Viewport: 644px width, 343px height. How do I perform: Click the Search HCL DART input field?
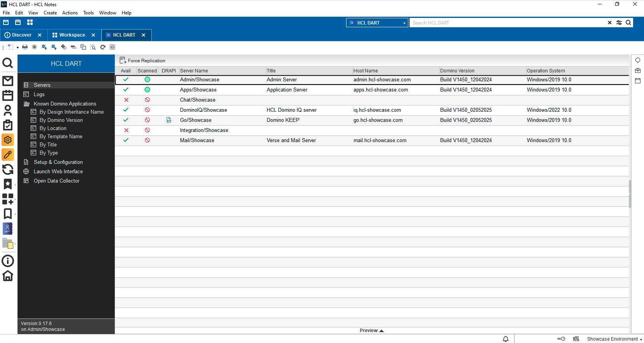(507, 23)
